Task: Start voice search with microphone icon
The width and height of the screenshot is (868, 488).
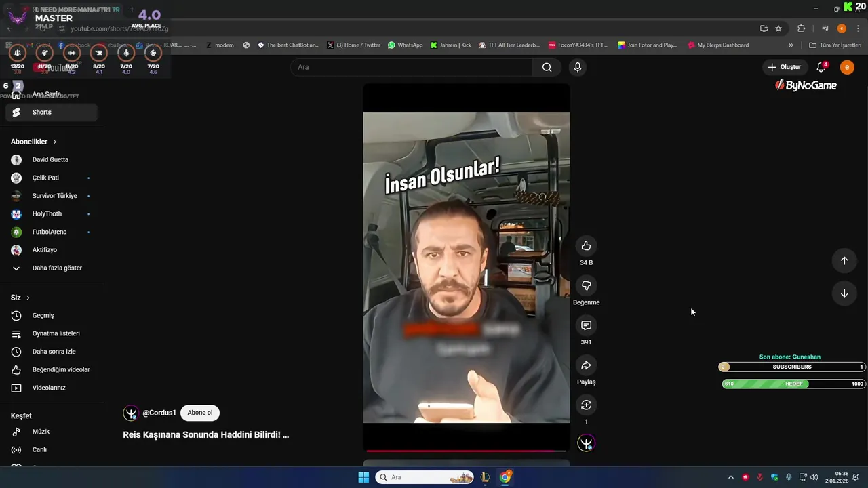Action: coord(577,67)
